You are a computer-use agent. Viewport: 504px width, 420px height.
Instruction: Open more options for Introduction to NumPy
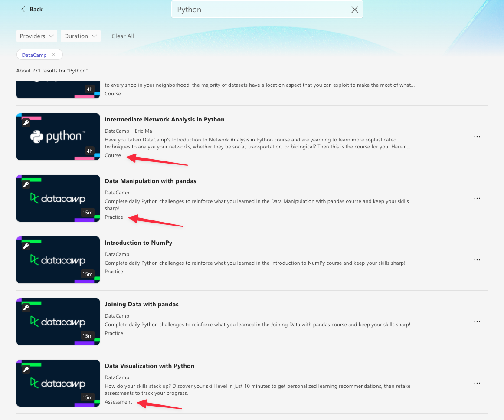477,260
